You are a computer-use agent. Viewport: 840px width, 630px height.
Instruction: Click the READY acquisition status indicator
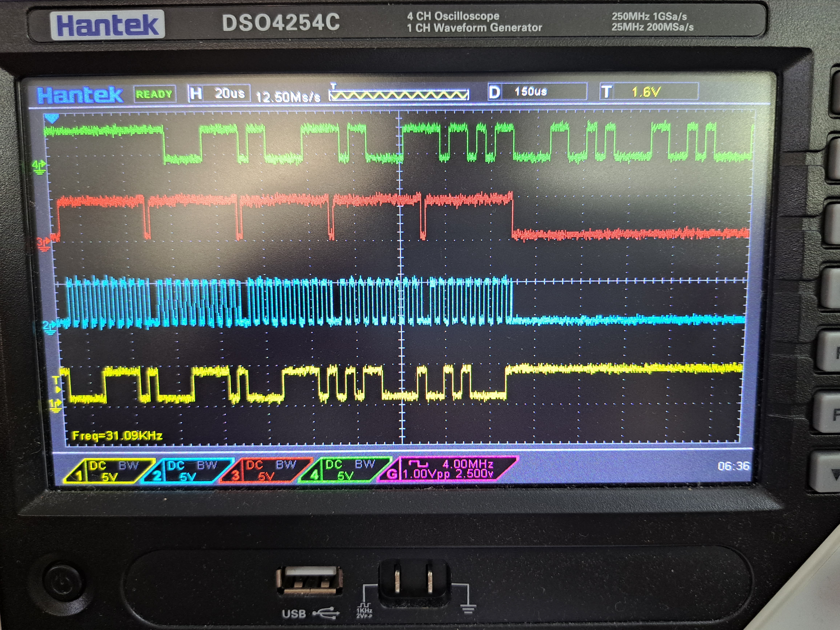155,94
